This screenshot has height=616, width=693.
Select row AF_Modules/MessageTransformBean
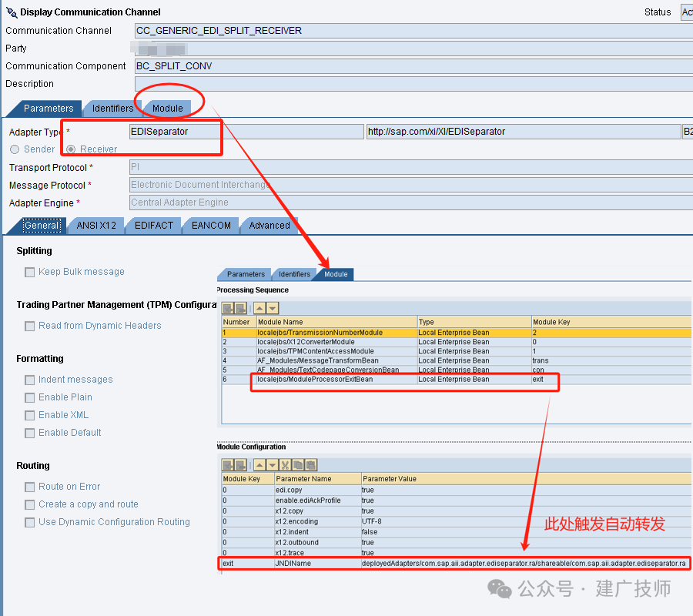point(457,360)
